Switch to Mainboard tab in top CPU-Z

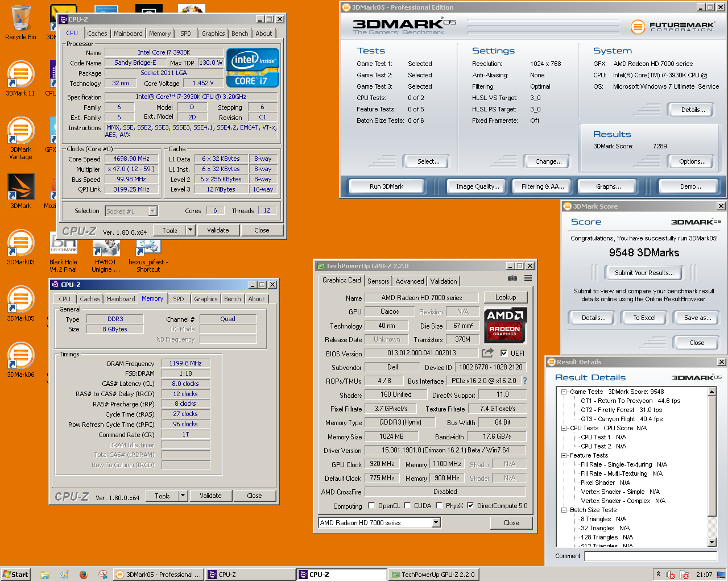click(128, 34)
